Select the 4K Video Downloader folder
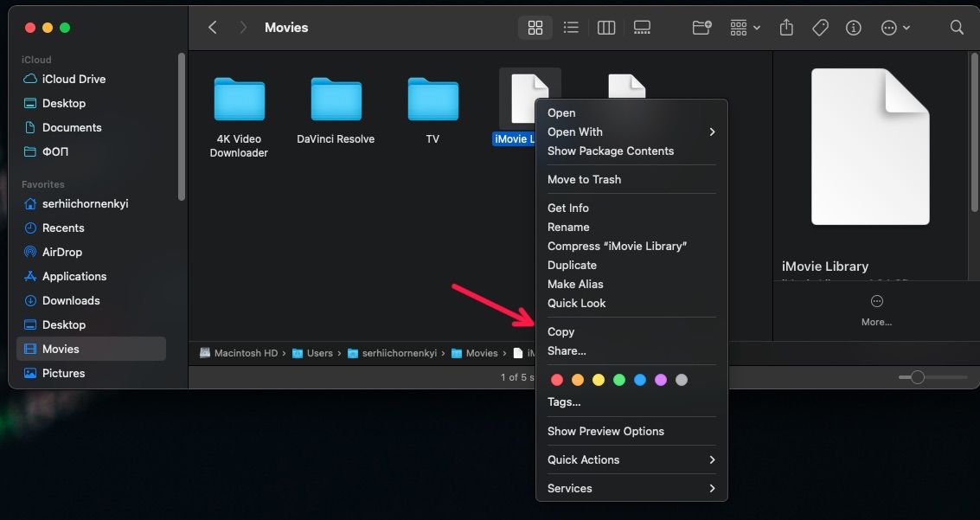The height and width of the screenshot is (520, 980). 239,100
